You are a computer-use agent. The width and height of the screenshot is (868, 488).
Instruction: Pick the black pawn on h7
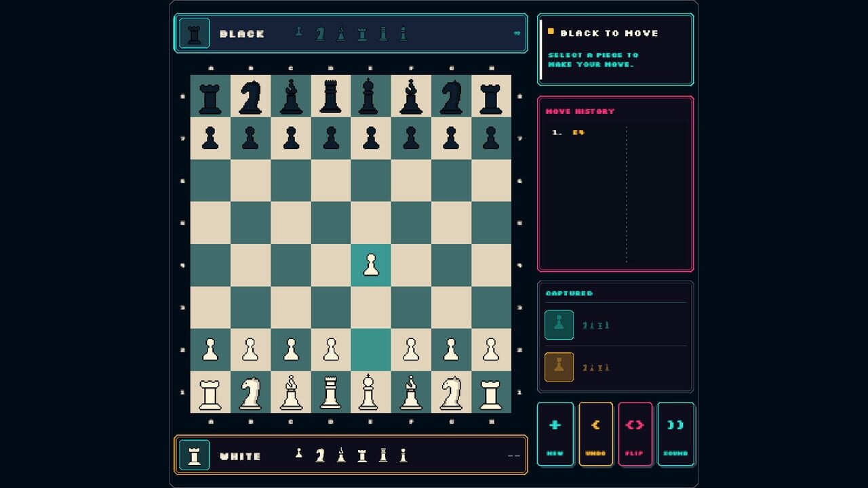(491, 138)
